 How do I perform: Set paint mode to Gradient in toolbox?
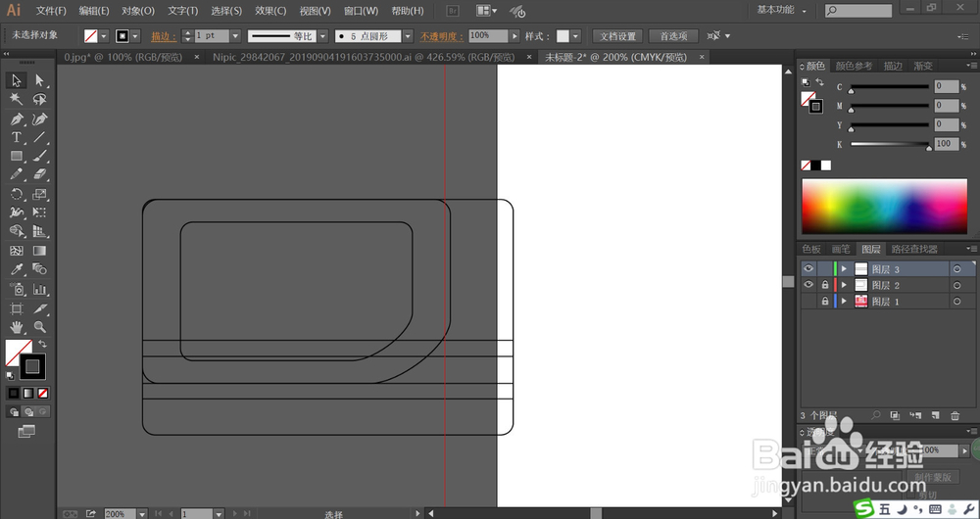(28, 394)
